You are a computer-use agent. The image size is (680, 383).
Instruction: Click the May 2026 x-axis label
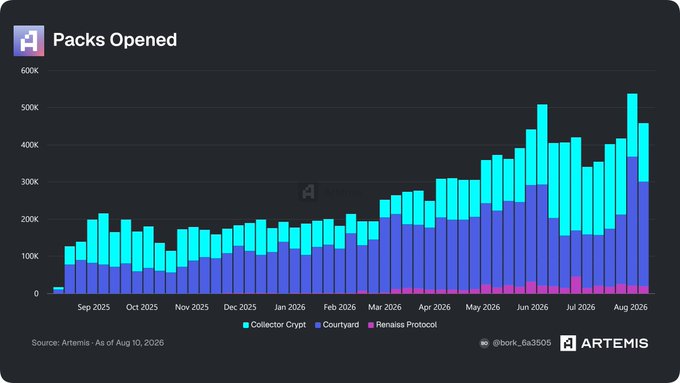tap(483, 307)
